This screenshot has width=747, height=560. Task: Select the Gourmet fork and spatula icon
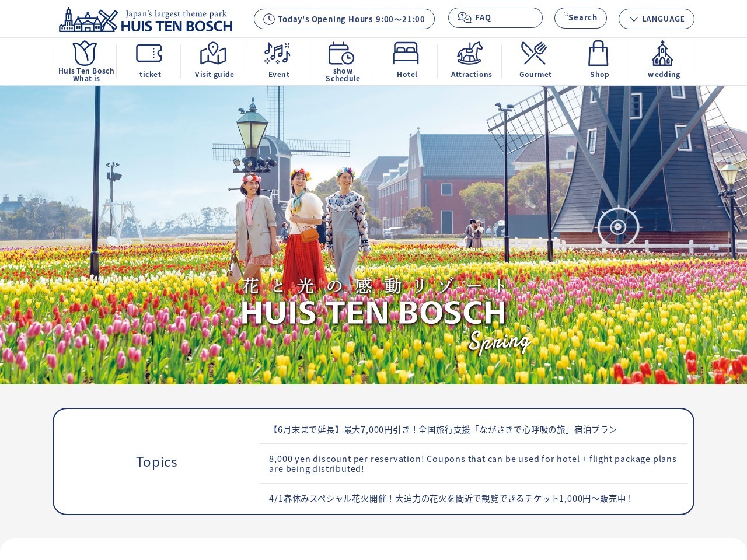pos(534,53)
